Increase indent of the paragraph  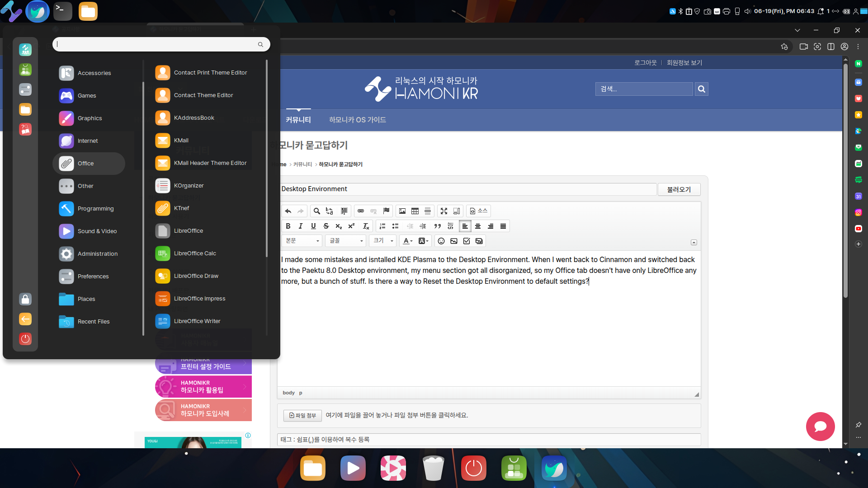(x=423, y=226)
